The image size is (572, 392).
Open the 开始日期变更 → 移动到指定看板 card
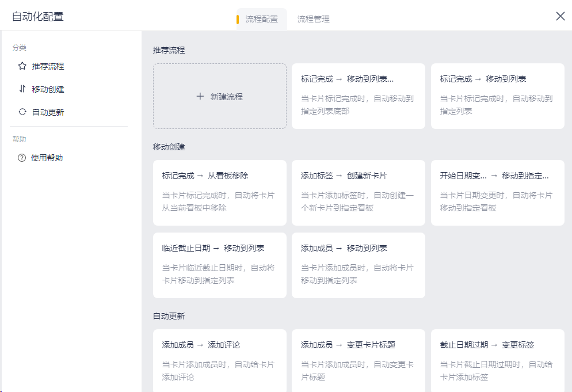click(497, 192)
